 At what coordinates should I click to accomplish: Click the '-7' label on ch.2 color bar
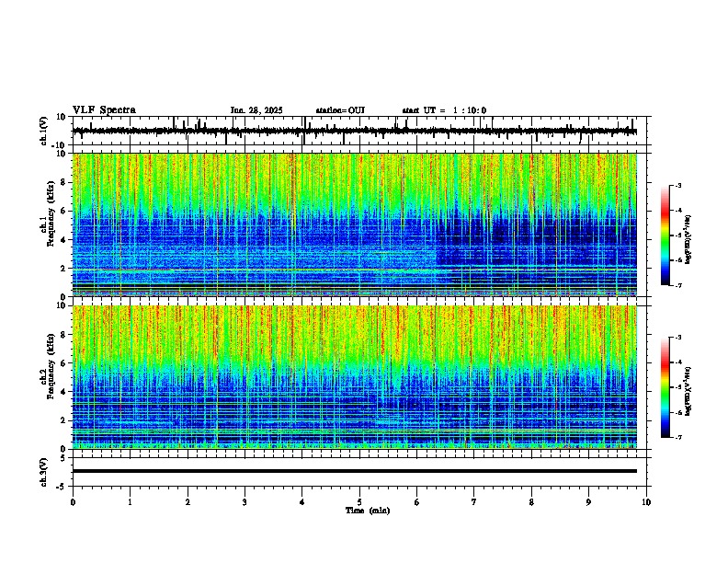[678, 437]
